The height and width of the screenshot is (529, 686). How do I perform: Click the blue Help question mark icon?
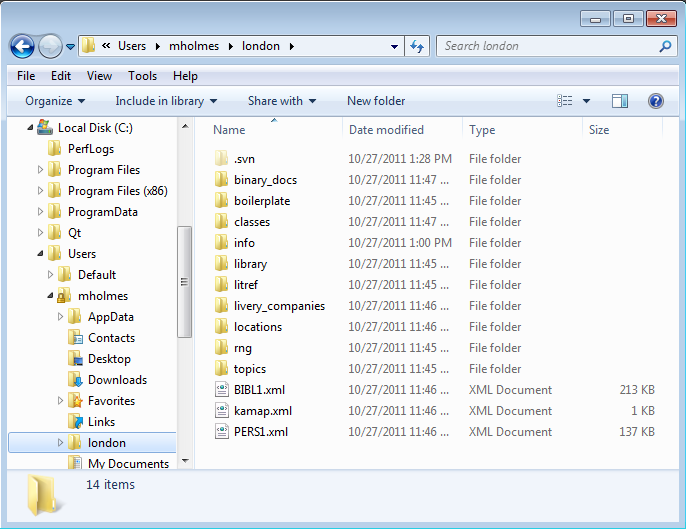pos(655,101)
